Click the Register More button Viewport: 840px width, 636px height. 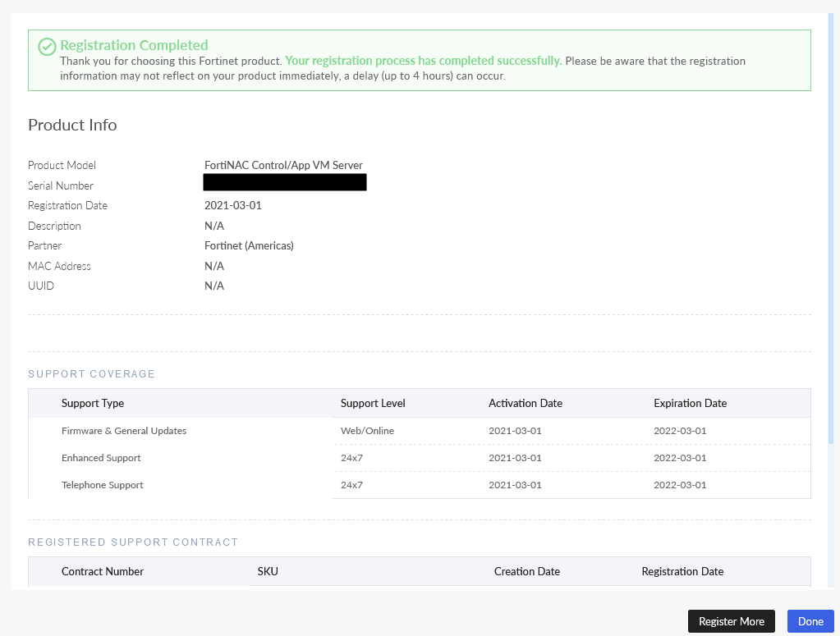[731, 621]
